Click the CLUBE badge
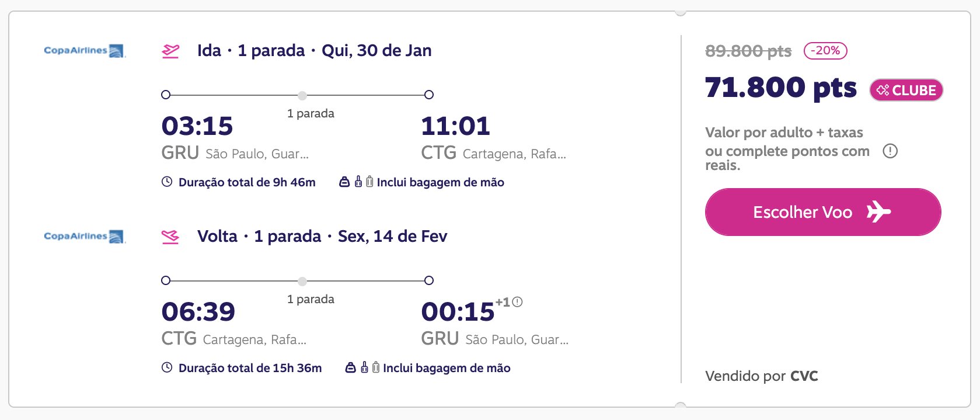 [x=906, y=90]
